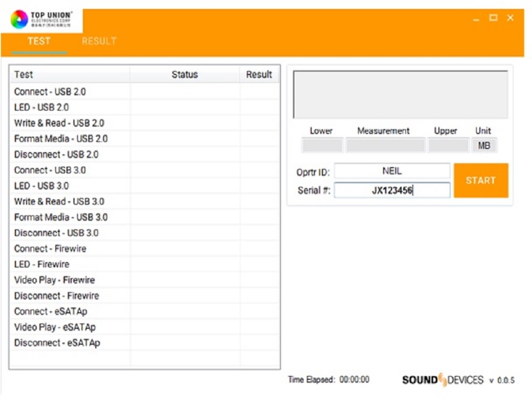Click the v 0.0.5 version label
The height and width of the screenshot is (399, 532).
[x=502, y=380]
